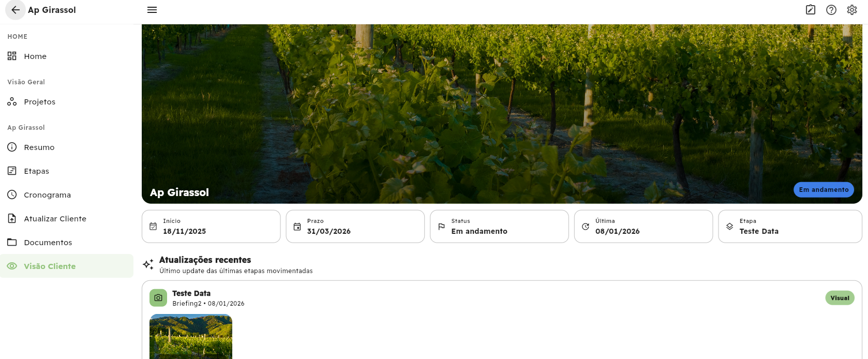The height and width of the screenshot is (359, 868).
Task: Click the Prazo date card showing 31/03/2026
Action: [355, 226]
